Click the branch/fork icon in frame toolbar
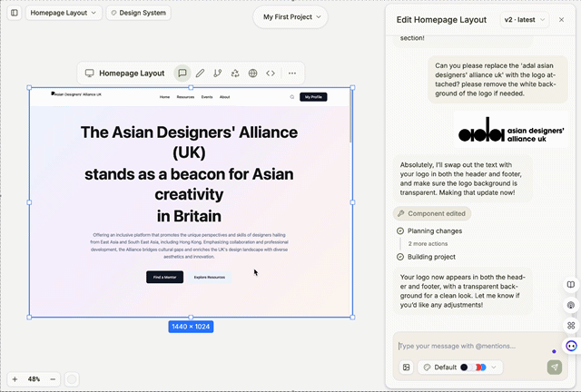Screen dimensions: 581x392 click(x=218, y=73)
